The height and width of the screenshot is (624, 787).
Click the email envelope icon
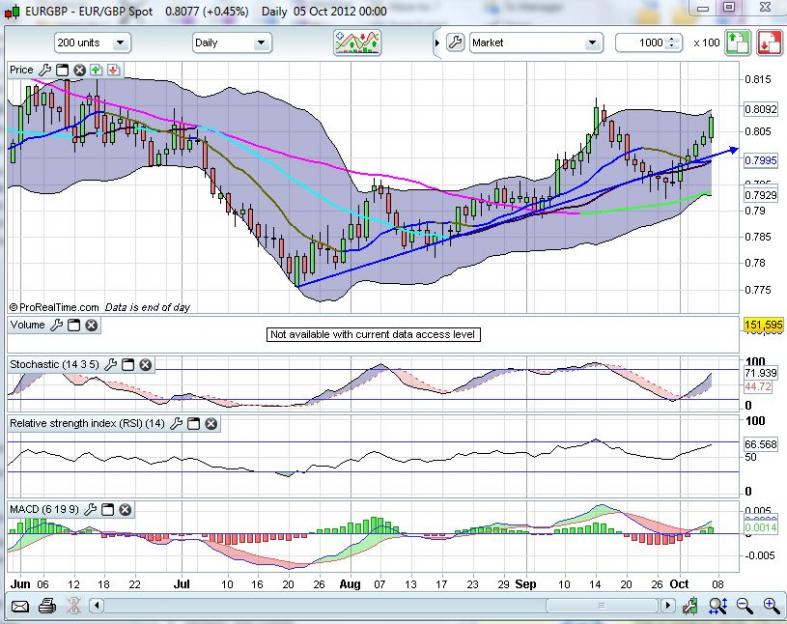click(20, 606)
